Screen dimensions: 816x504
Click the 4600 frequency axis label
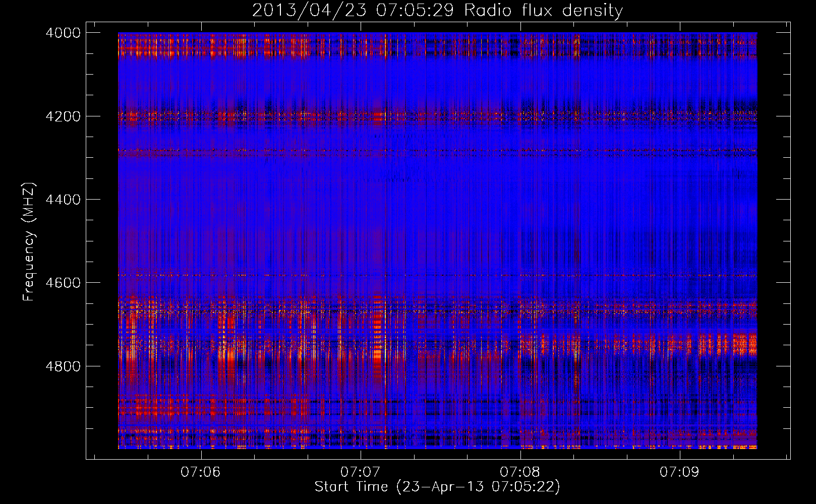[63, 283]
